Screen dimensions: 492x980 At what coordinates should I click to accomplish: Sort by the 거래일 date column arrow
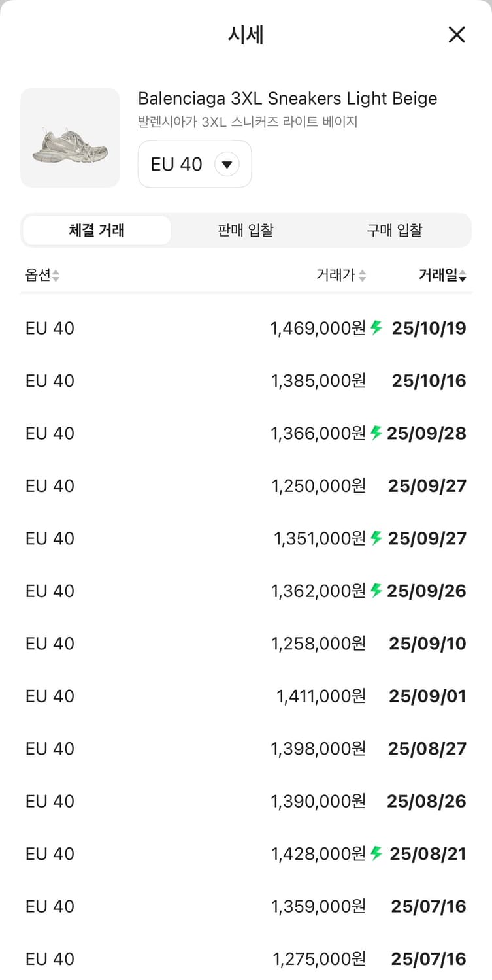click(463, 276)
